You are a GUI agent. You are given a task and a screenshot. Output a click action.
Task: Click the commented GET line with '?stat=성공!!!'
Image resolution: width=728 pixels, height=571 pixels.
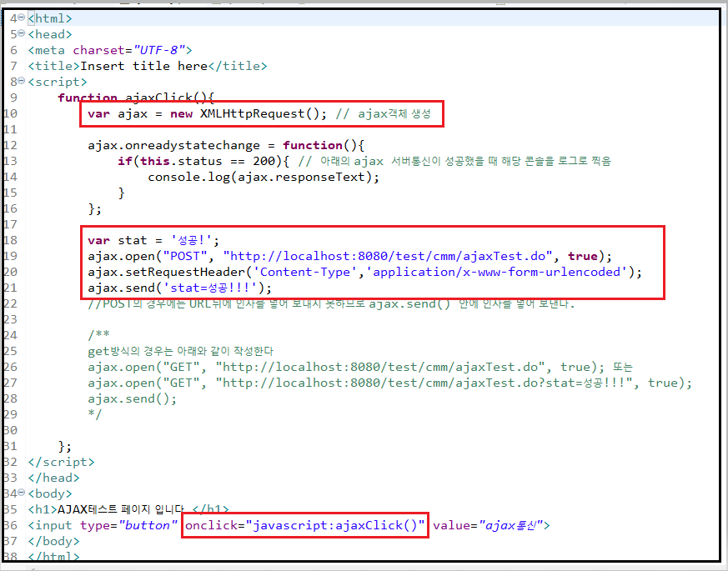390,383
